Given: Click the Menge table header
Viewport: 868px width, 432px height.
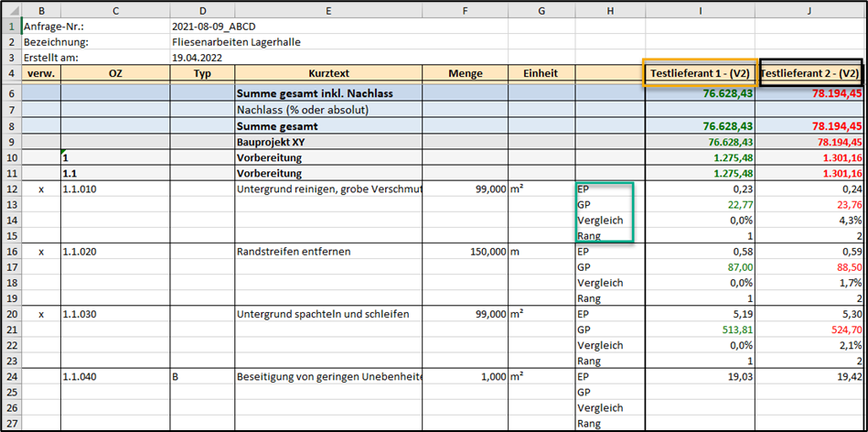Looking at the screenshot, I should 466,73.
